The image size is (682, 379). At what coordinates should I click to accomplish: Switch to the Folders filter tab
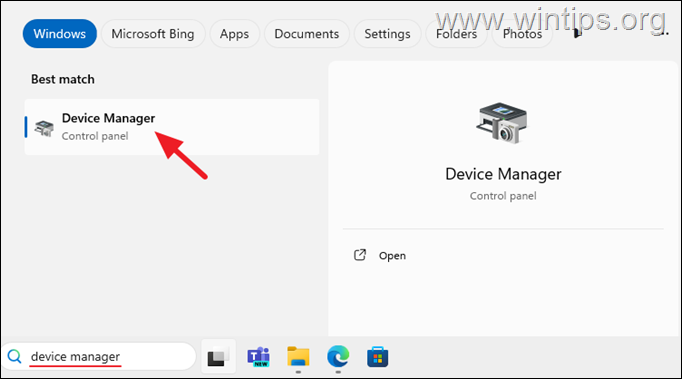[x=456, y=34]
